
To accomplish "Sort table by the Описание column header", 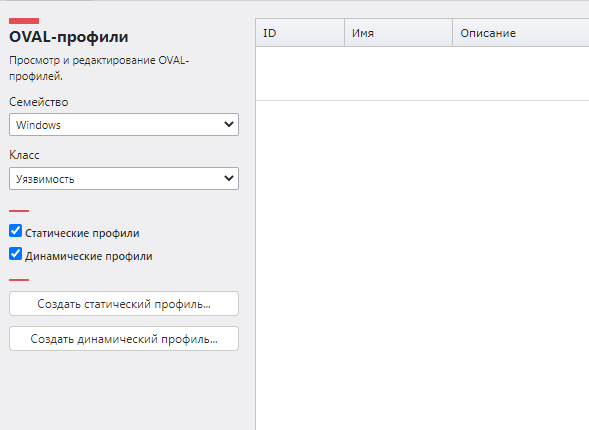I will [521, 33].
